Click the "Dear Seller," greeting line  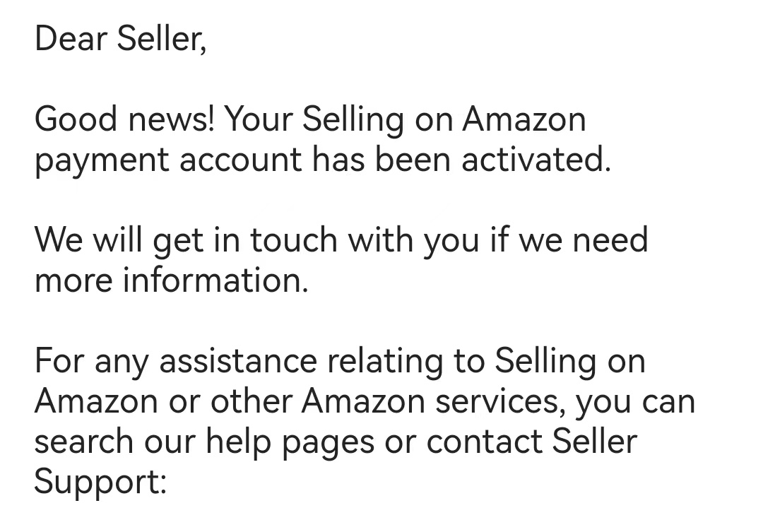(120, 38)
